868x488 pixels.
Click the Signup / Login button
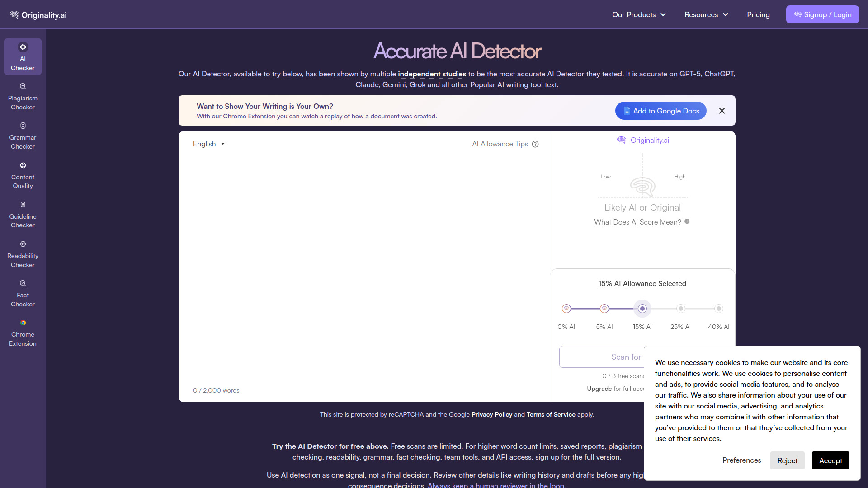coord(822,14)
